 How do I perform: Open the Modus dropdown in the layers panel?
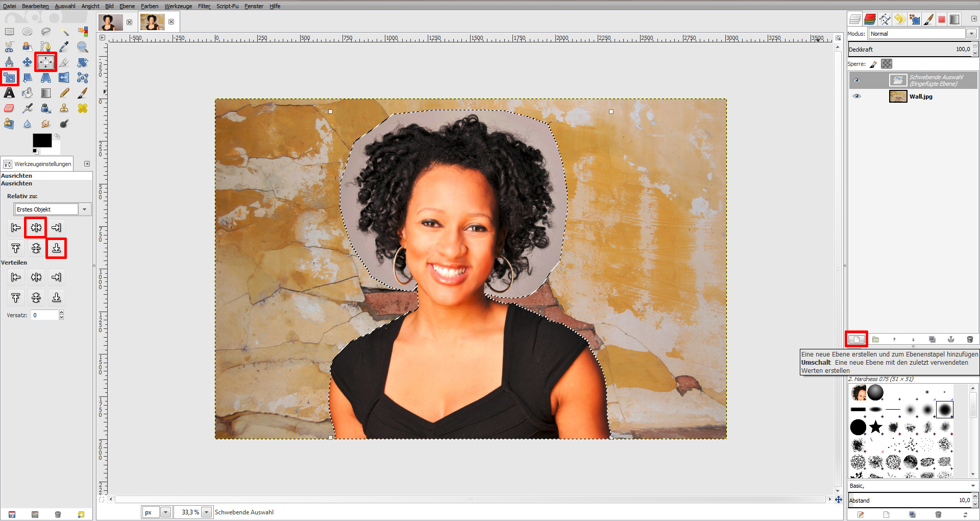971,33
